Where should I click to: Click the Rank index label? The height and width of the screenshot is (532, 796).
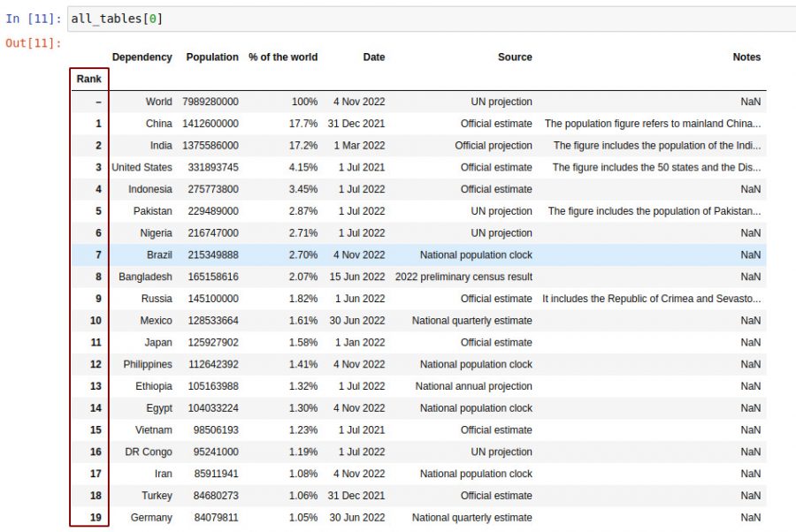click(88, 78)
